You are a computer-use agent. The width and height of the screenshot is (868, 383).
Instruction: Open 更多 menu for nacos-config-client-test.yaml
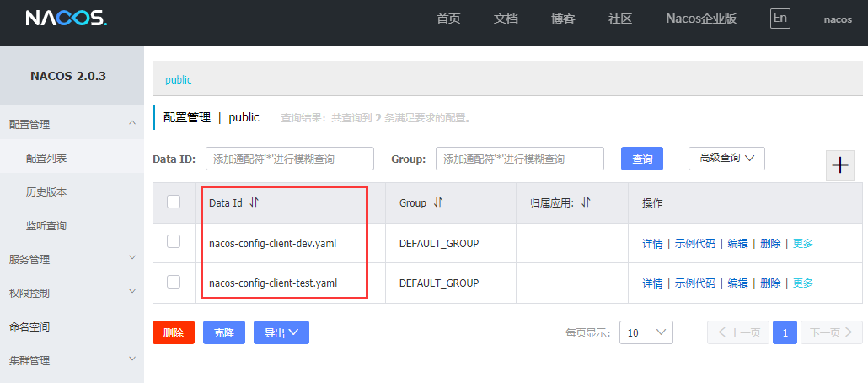[802, 283]
